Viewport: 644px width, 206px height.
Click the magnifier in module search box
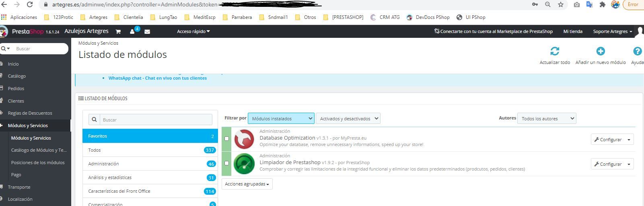tap(94, 119)
